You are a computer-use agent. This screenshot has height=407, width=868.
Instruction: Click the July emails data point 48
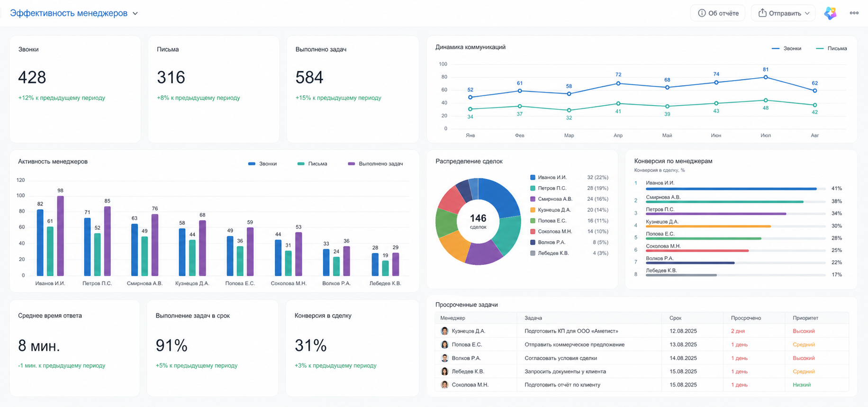pyautogui.click(x=766, y=100)
